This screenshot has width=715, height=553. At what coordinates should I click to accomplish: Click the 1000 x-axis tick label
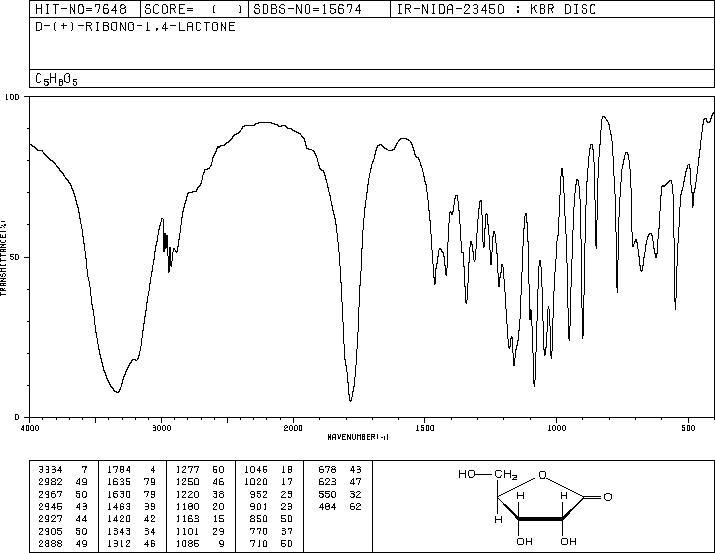[556, 428]
